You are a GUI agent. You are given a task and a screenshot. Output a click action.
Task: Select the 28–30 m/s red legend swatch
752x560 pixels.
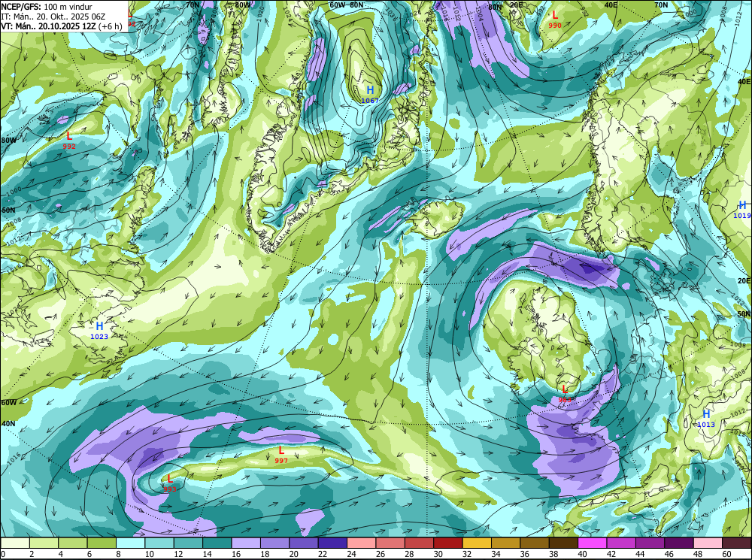pyautogui.click(x=419, y=543)
